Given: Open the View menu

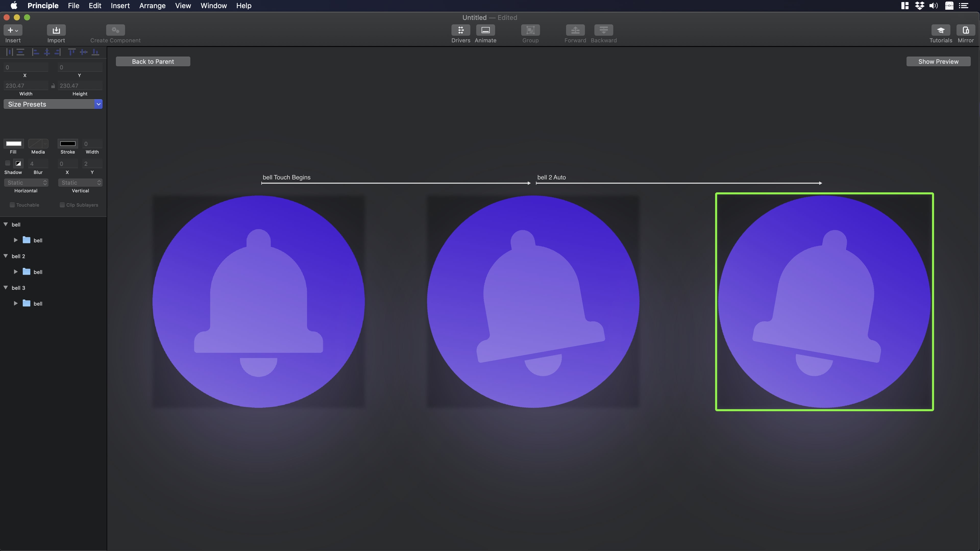Looking at the screenshot, I should pos(183,6).
